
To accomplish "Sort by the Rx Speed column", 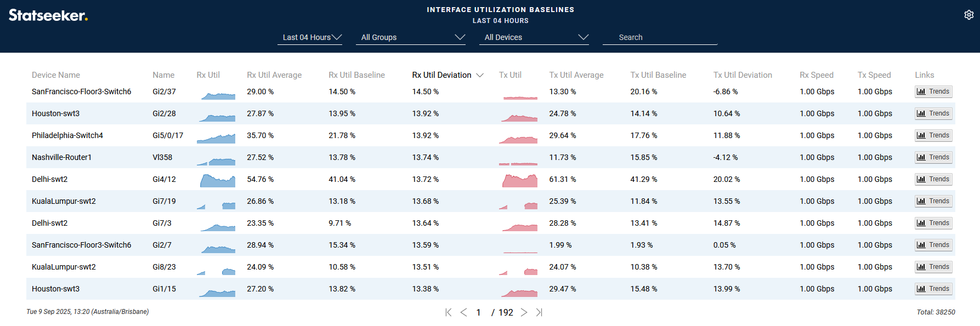I will tap(816, 75).
